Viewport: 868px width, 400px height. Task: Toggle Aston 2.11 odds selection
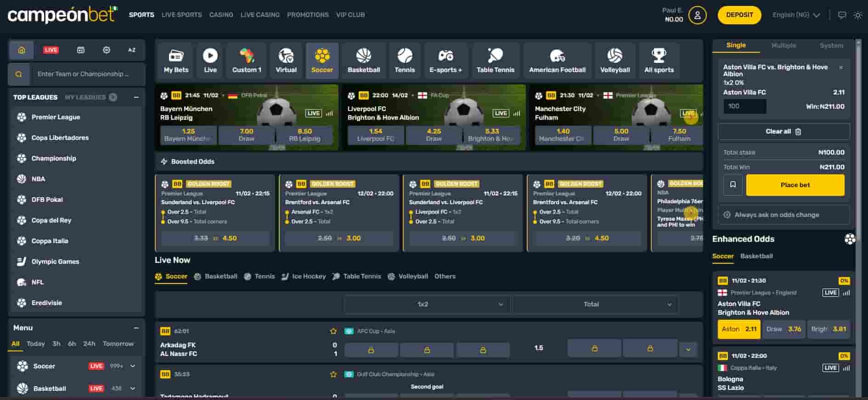pos(739,329)
